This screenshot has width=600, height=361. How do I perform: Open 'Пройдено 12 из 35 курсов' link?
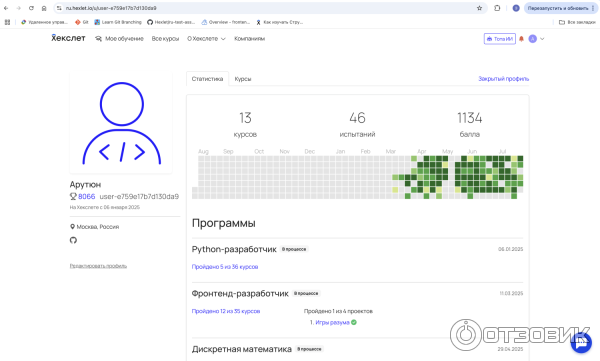click(226, 311)
